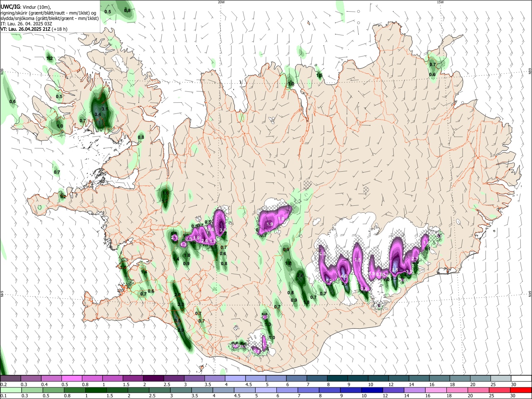
Task: Click the 0.2 label on the snow scale
Action: point(3,384)
